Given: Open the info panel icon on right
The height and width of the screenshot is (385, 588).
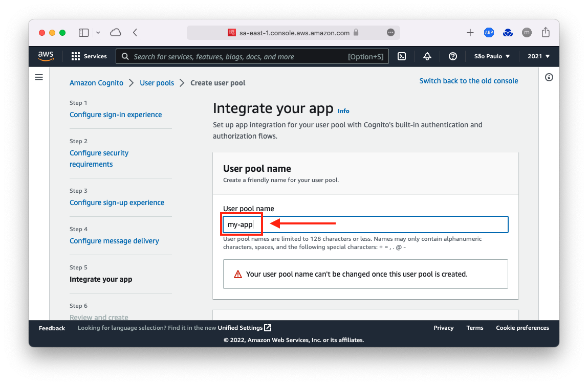Looking at the screenshot, I should pyautogui.click(x=549, y=77).
